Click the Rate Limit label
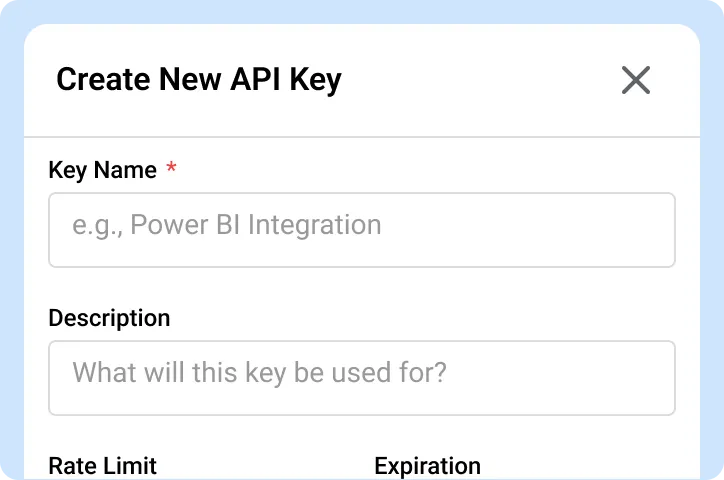Viewport: 724px width, 480px height. [102, 466]
